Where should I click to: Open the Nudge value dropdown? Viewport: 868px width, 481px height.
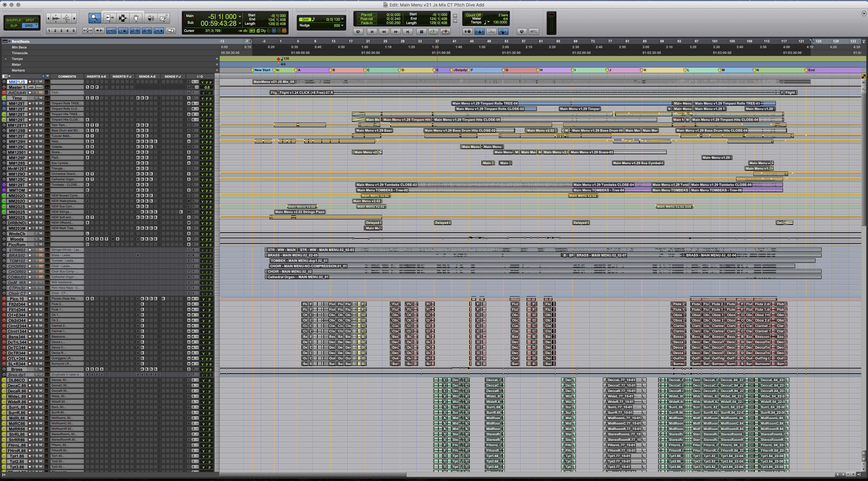(x=342, y=25)
